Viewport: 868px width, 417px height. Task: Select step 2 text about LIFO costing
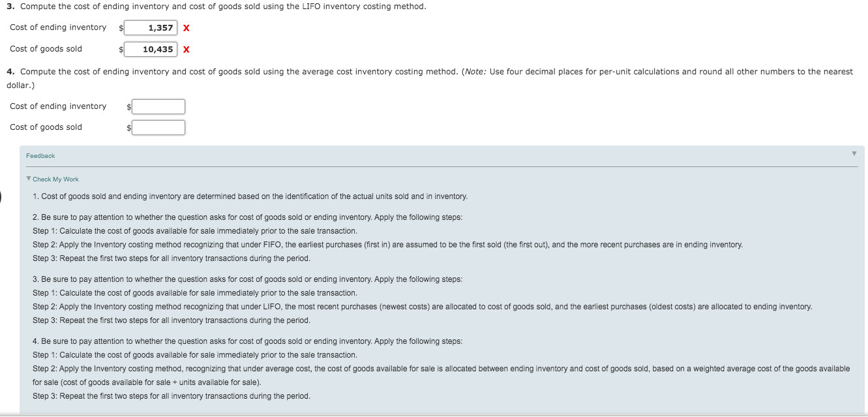pos(423,306)
